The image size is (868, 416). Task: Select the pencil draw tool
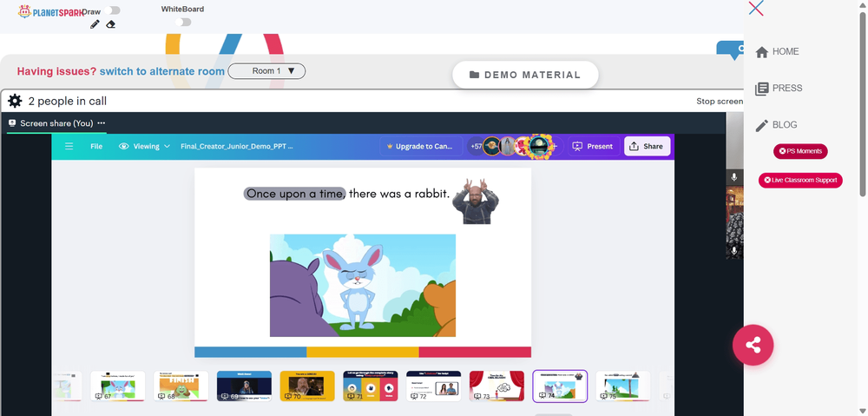[x=95, y=24]
